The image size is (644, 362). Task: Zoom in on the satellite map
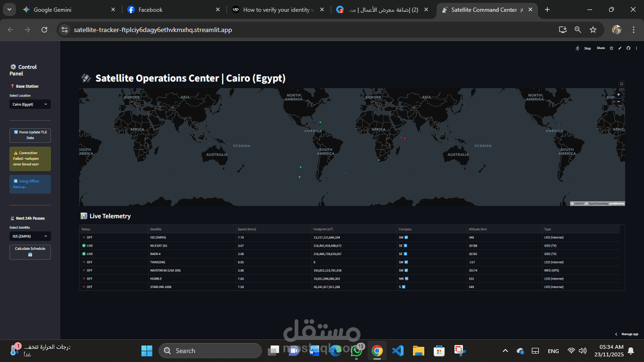coord(619,95)
